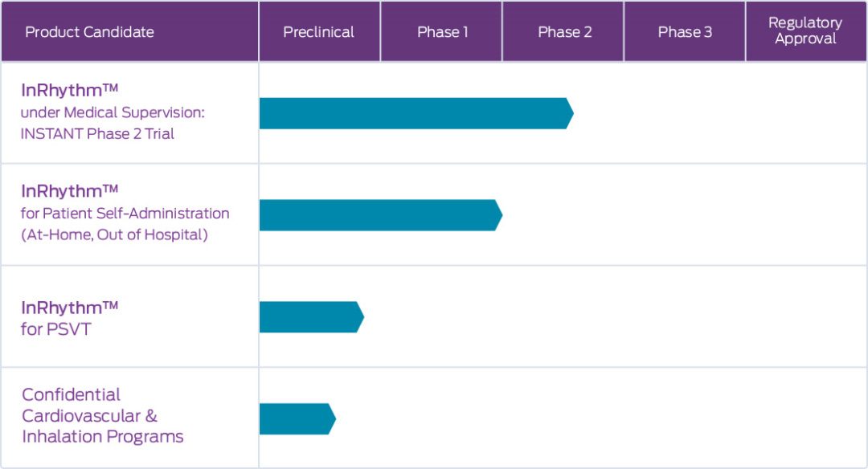Click the Patient Self-Administration progress bar
This screenshot has height=469, width=868.
(x=381, y=215)
